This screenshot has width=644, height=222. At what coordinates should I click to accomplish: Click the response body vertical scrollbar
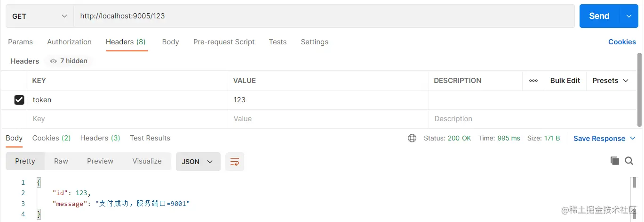(x=635, y=182)
